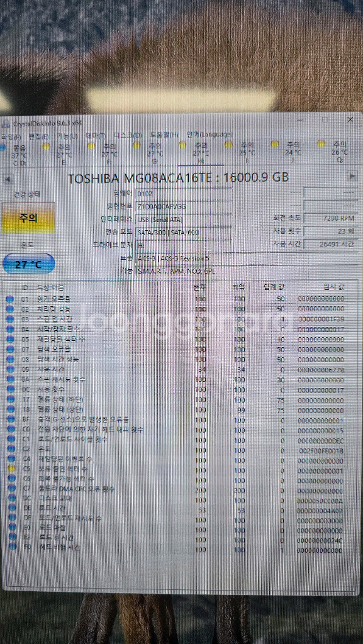Click raw value 0000050C000A
This screenshot has width=363, height=644.
(x=321, y=501)
